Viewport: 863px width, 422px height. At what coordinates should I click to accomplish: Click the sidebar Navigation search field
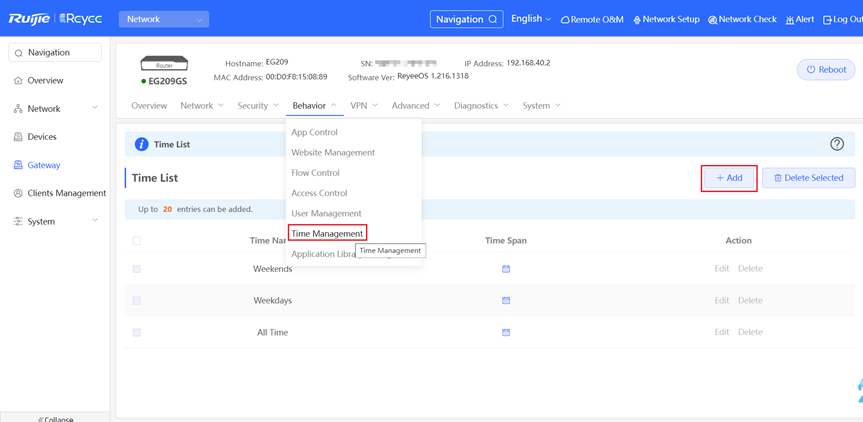55,53
